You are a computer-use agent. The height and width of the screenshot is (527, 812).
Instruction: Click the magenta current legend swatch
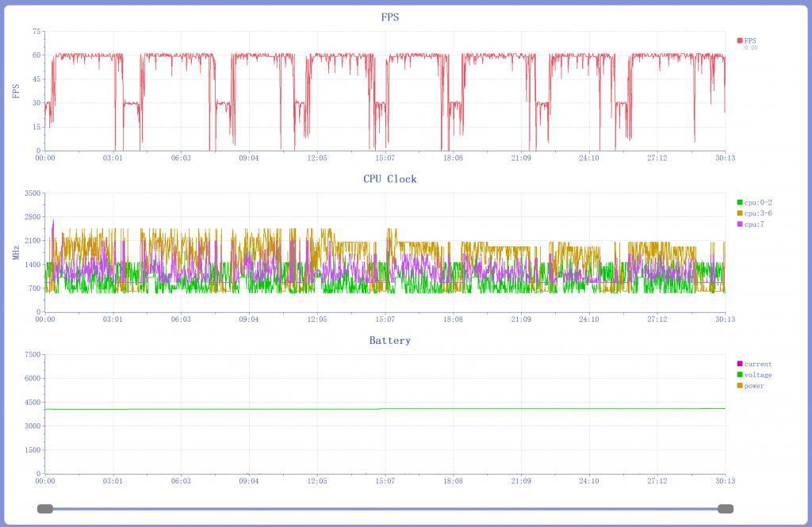click(x=739, y=365)
